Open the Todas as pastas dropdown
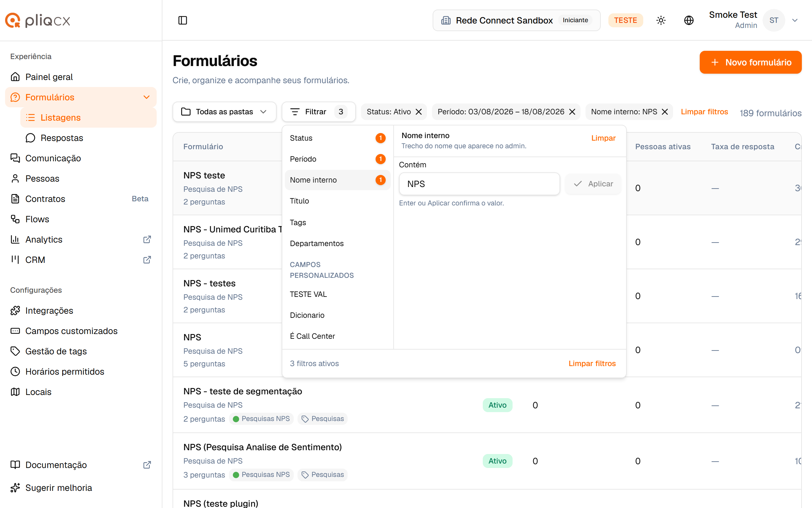This screenshot has width=812, height=508. pyautogui.click(x=224, y=111)
